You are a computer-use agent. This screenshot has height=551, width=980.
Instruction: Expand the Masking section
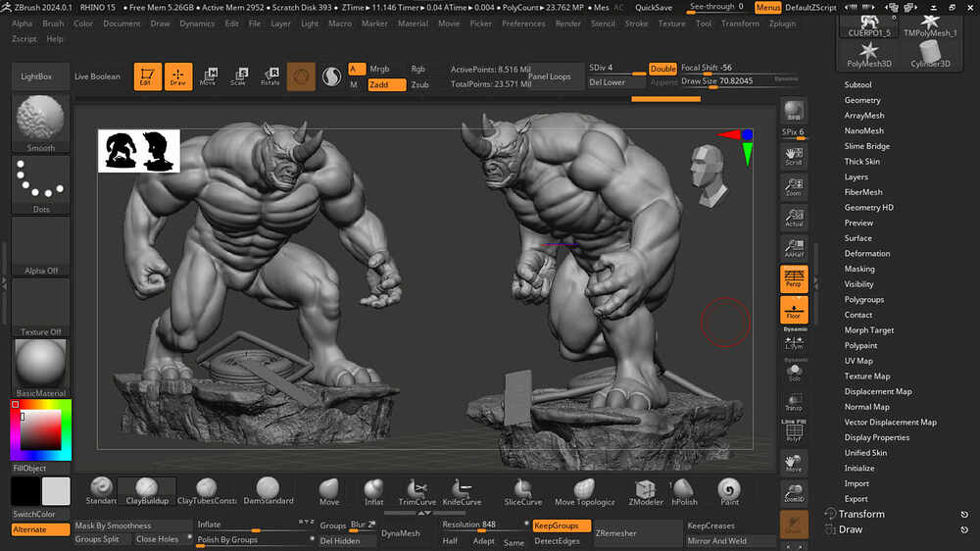pyautogui.click(x=859, y=269)
